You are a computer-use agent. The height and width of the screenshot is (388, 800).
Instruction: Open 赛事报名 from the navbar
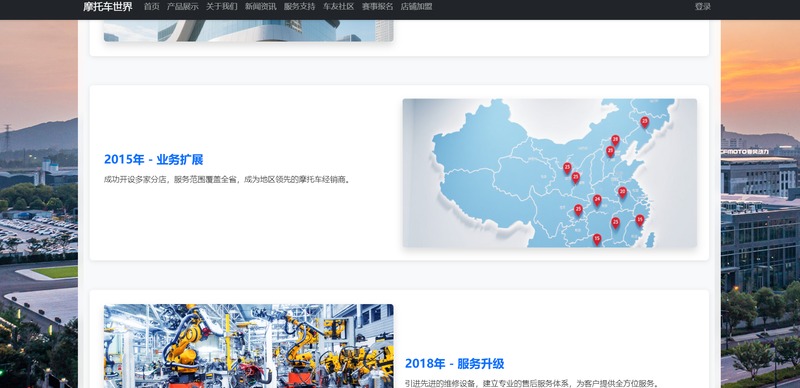[x=378, y=7]
